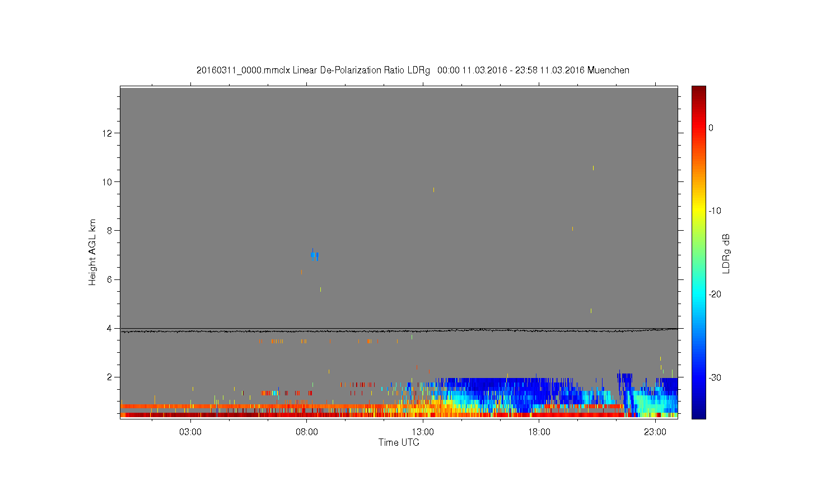This screenshot has width=840, height=504.
Task: Click the 18:00 time tick label
Action: point(539,432)
